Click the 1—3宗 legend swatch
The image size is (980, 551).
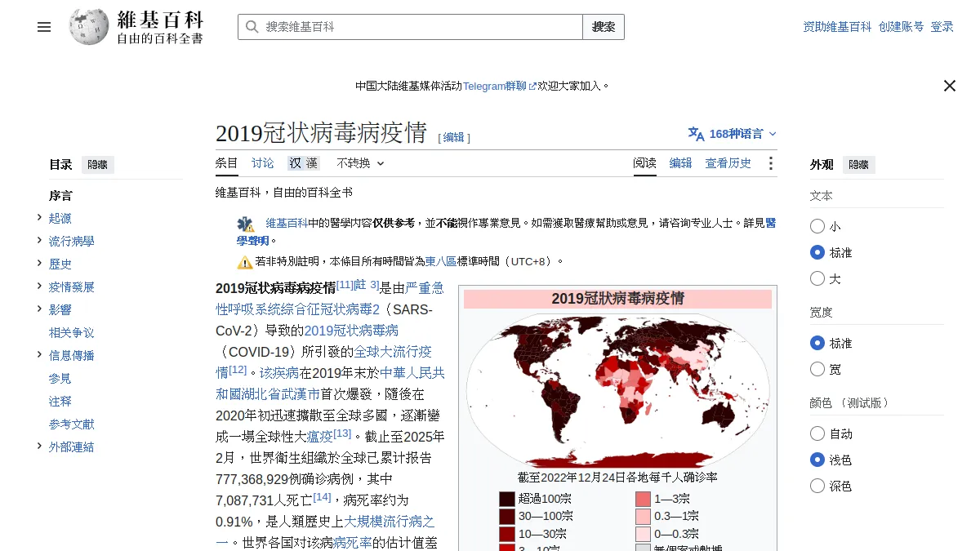[643, 499]
